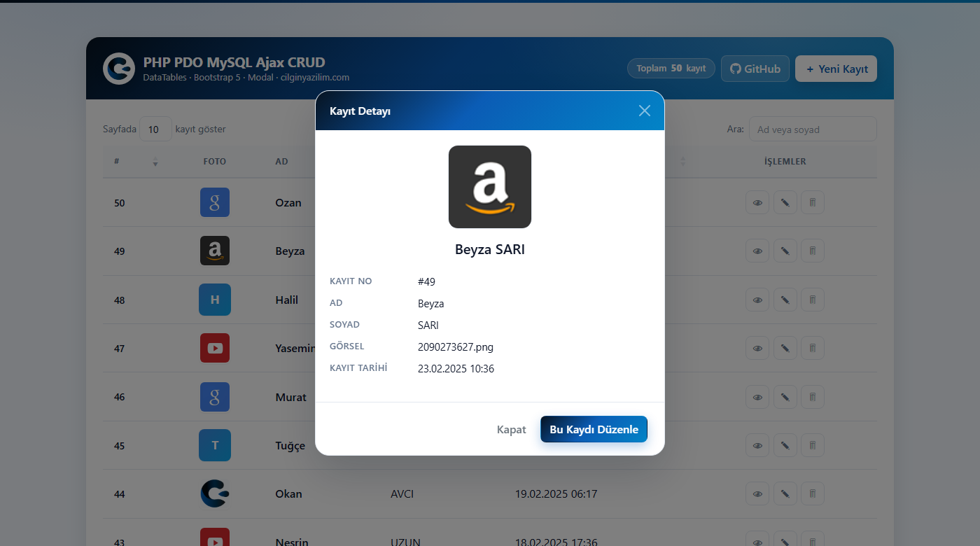
Task: Click the Toplam 50 kayıt badge
Action: pos(671,69)
